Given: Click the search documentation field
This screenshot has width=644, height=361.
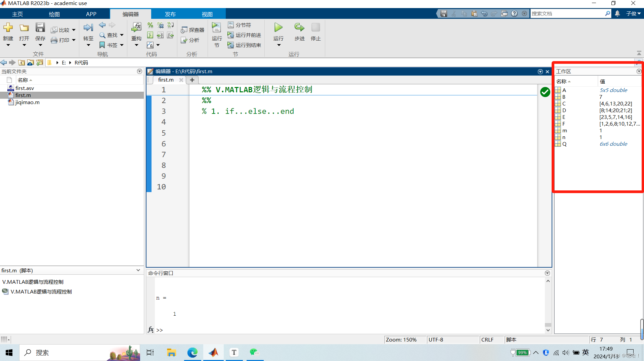Looking at the screenshot, I should coord(568,13).
